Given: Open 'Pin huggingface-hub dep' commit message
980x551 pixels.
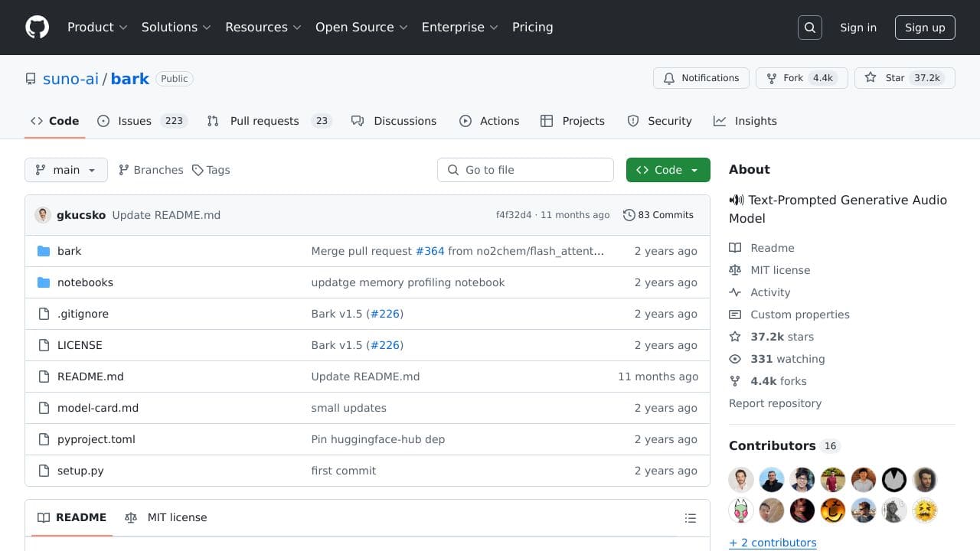Looking at the screenshot, I should [378, 439].
